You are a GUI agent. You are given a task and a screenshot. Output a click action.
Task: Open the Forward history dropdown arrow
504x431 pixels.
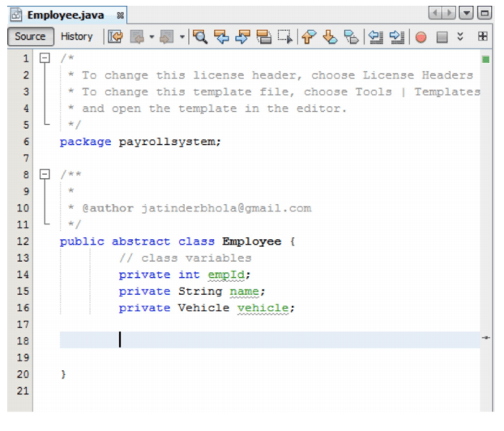pyautogui.click(x=182, y=37)
